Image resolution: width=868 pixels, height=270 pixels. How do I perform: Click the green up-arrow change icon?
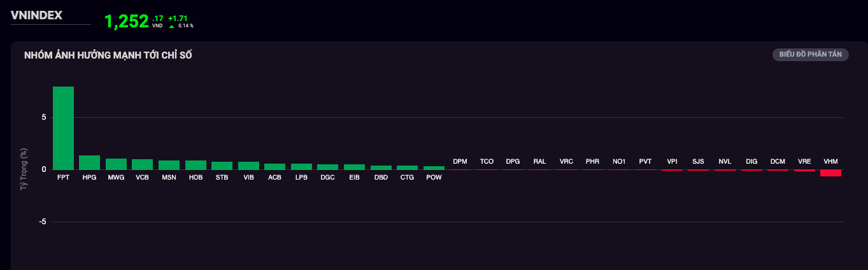click(x=171, y=26)
